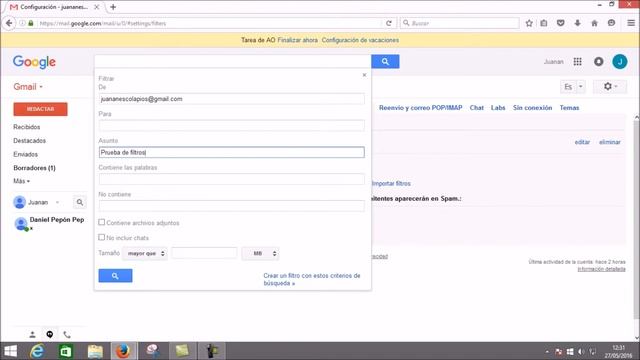The image size is (640, 360).
Task: Open the Temas settings tab
Action: [569, 108]
